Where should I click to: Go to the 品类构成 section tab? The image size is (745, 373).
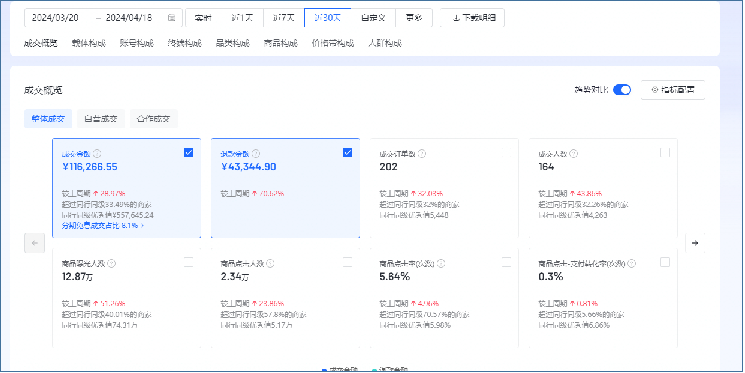click(232, 43)
